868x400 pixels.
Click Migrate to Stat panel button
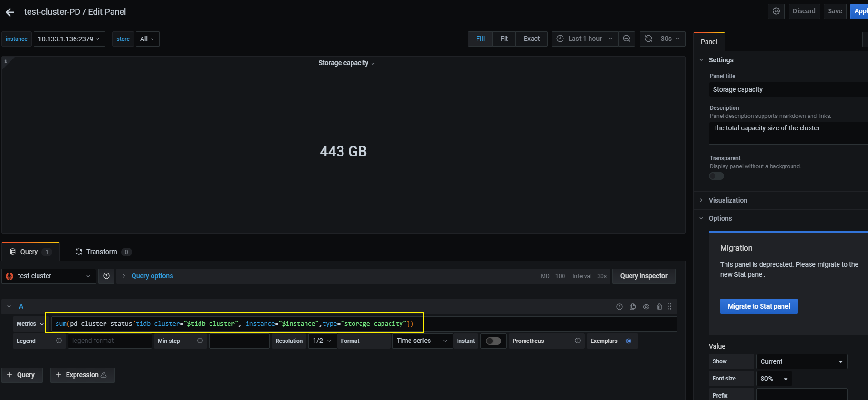[x=759, y=306]
